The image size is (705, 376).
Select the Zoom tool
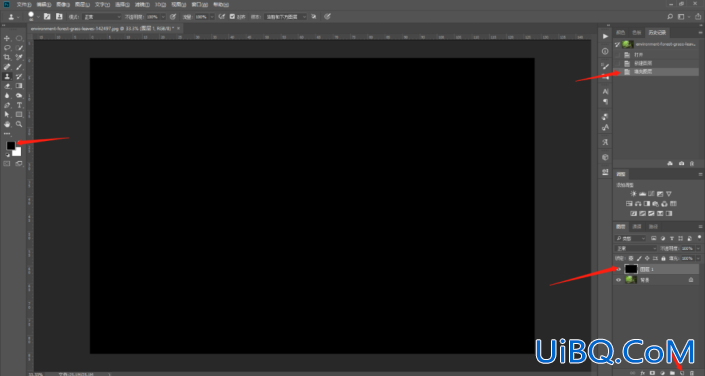coord(19,124)
